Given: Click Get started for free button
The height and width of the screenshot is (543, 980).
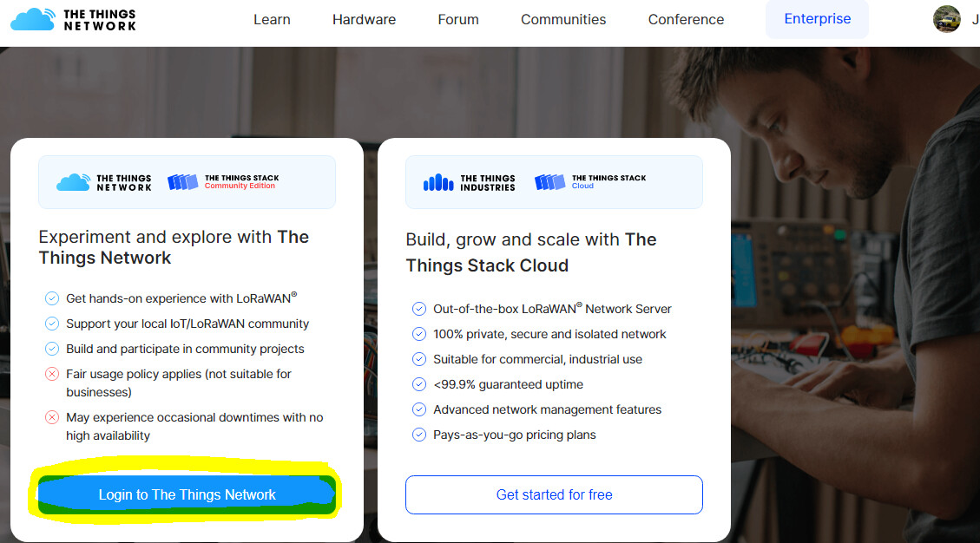Looking at the screenshot, I should (x=554, y=495).
